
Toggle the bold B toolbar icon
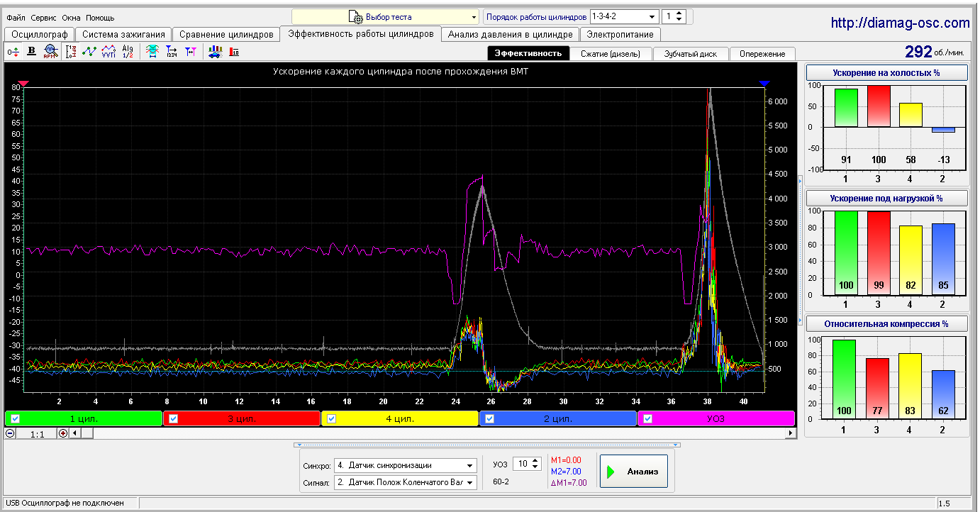coord(31,51)
